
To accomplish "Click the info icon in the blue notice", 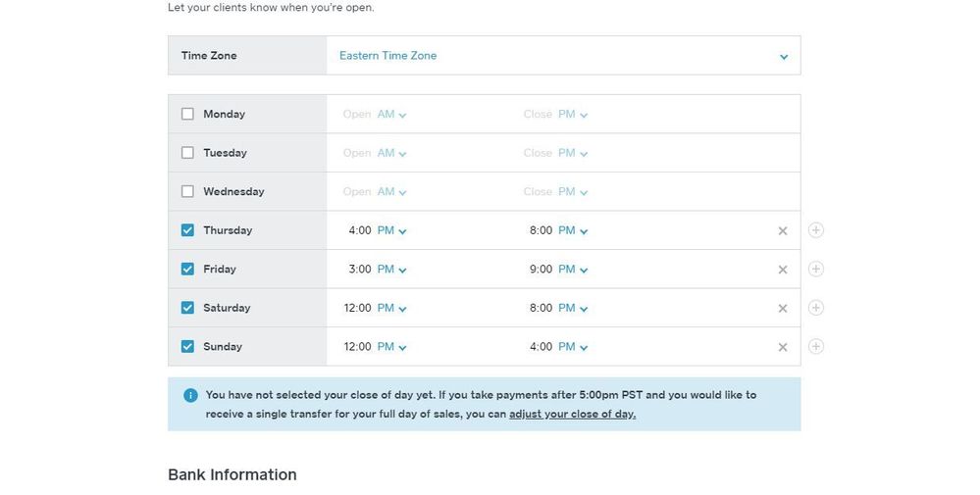I will 190,395.
